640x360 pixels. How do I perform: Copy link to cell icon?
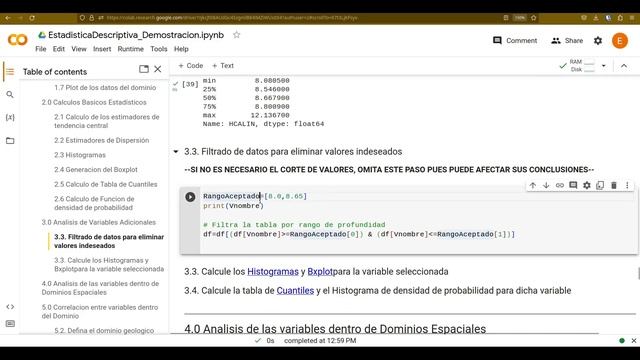coord(560,185)
